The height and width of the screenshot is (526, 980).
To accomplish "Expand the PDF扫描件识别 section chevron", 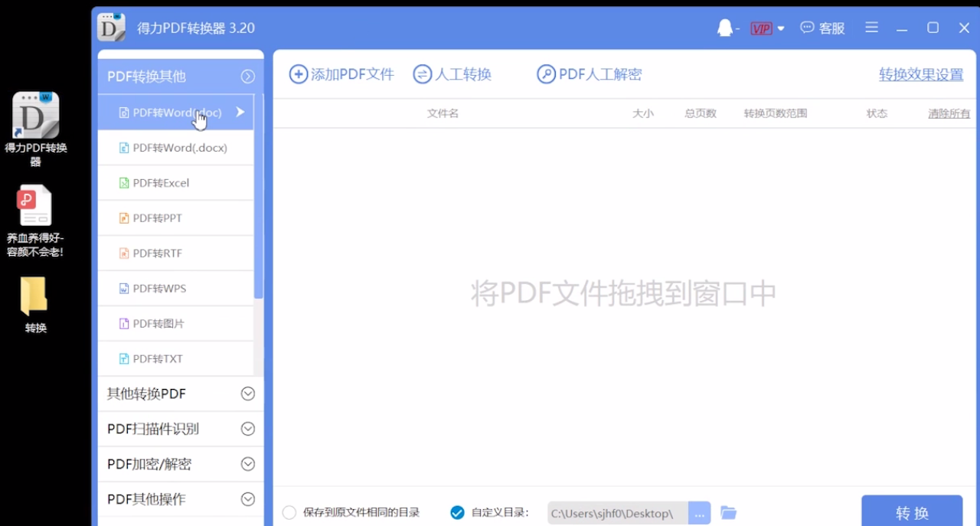I will coord(247,429).
